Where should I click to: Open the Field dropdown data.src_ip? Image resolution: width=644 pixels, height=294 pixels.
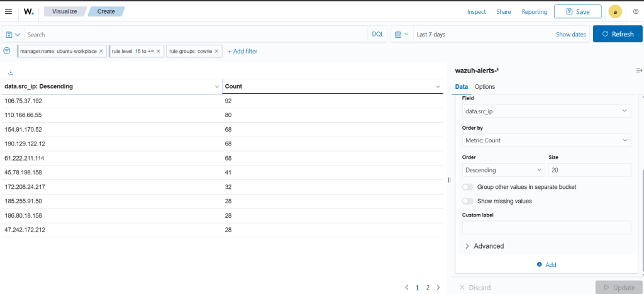coord(546,111)
